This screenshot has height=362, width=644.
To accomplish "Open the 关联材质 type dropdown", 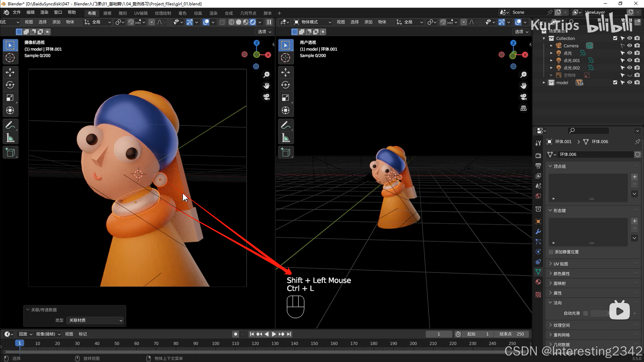I will [x=95, y=320].
